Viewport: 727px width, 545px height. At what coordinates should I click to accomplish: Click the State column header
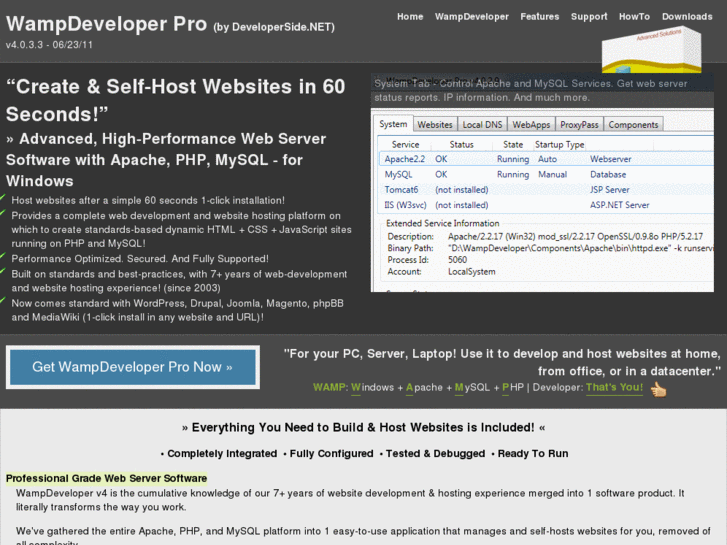point(513,145)
